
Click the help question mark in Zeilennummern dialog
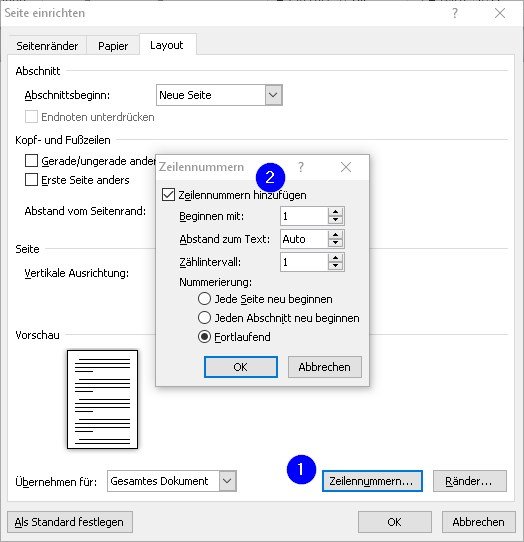pyautogui.click(x=301, y=167)
